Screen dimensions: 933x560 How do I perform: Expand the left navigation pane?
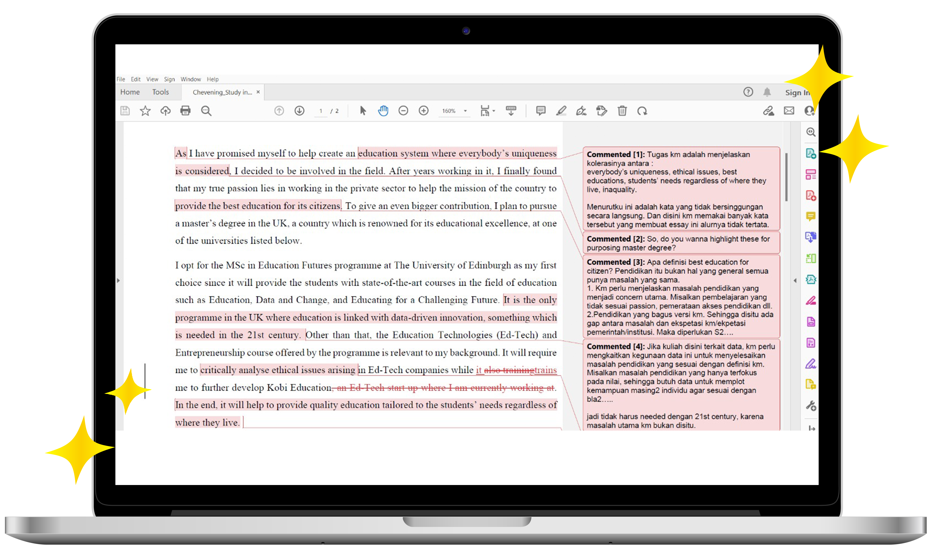pos(118,280)
